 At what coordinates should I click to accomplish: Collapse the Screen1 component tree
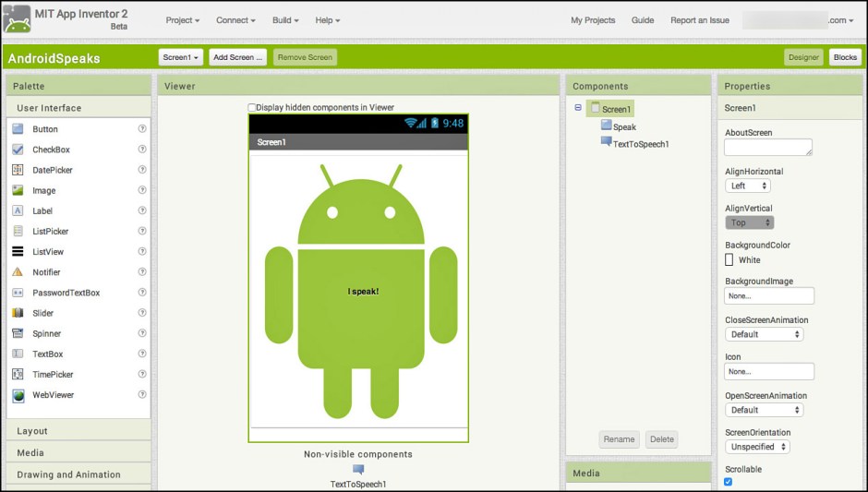tap(578, 108)
